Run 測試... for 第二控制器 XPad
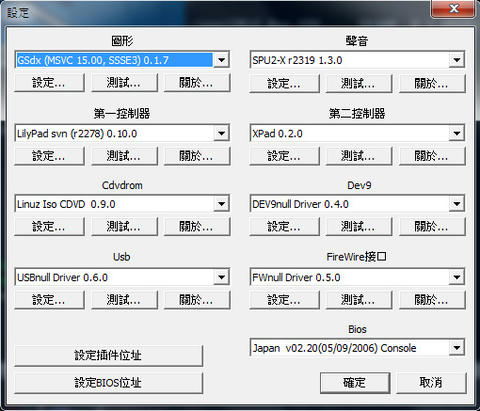Viewport: 480px width, 411px height. [359, 156]
